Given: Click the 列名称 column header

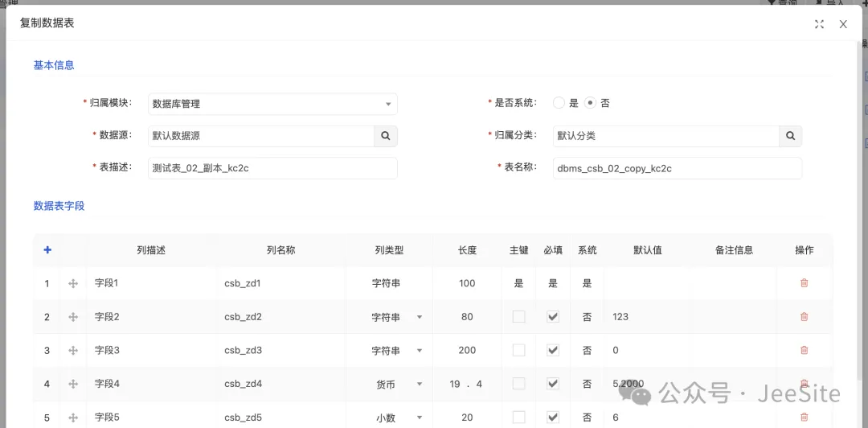Looking at the screenshot, I should pos(280,250).
